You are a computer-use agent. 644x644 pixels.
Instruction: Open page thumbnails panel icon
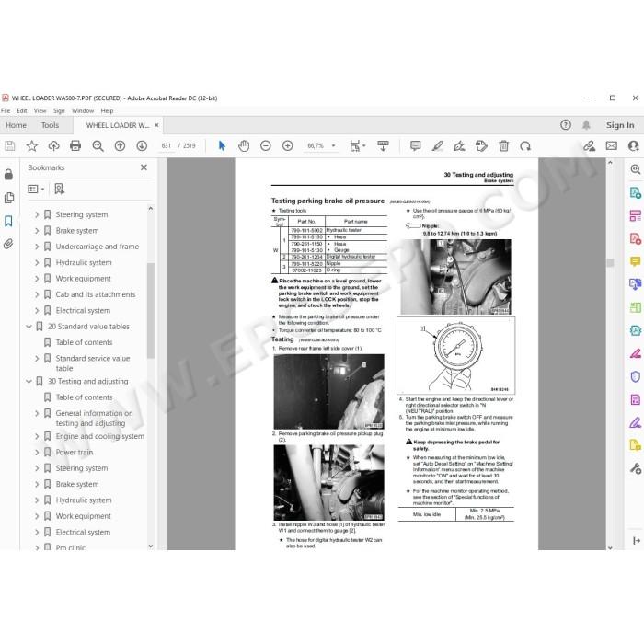[x=8, y=198]
